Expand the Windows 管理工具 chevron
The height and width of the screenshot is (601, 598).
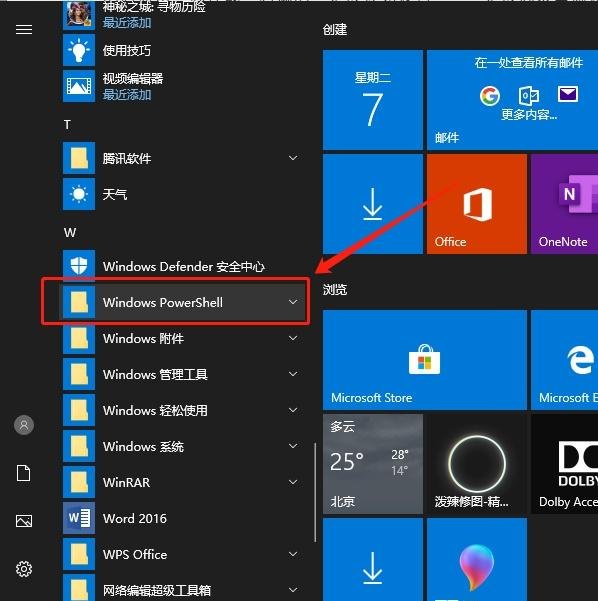point(293,374)
